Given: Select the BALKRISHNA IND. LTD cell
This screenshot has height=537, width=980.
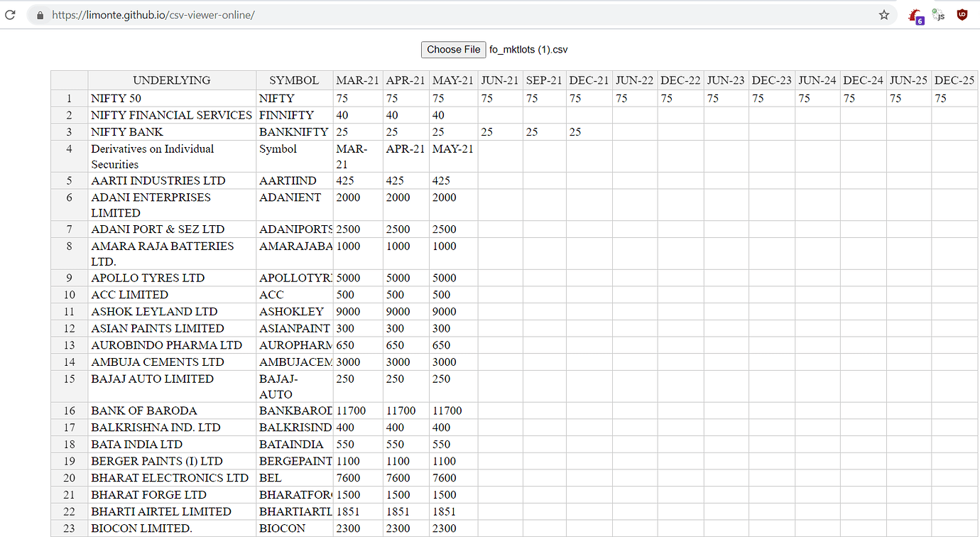Looking at the screenshot, I should coord(172,428).
